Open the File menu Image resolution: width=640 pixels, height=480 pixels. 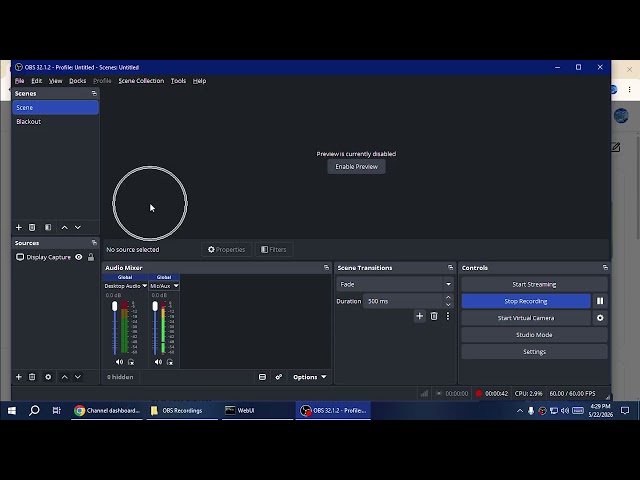point(19,81)
